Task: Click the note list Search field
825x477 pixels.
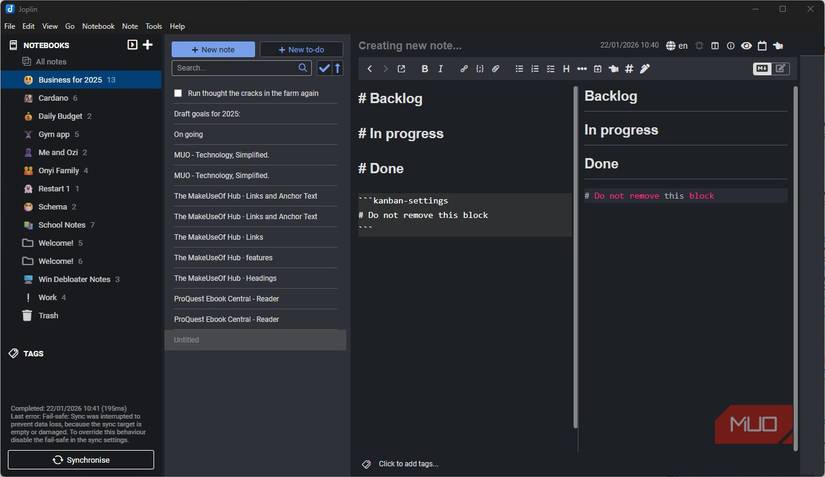Action: point(235,68)
